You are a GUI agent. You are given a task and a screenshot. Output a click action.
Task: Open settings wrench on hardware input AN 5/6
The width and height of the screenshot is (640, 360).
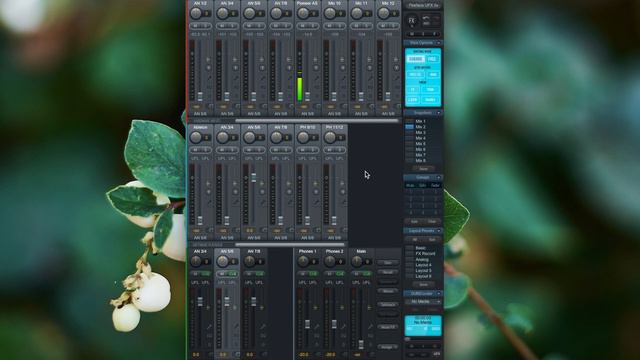coord(262,77)
